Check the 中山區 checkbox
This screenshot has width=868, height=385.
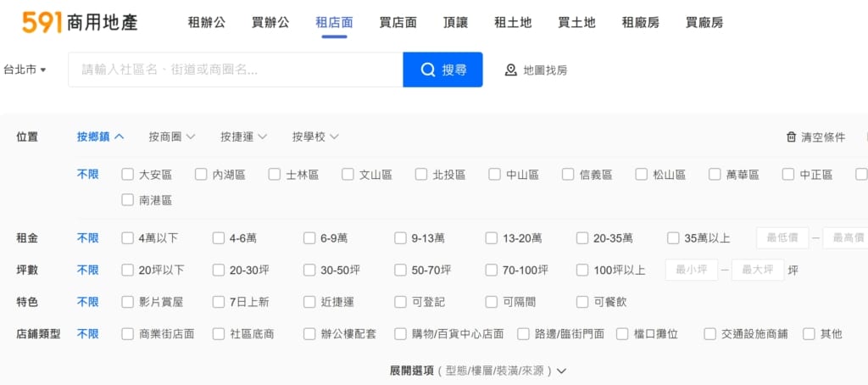click(x=494, y=175)
